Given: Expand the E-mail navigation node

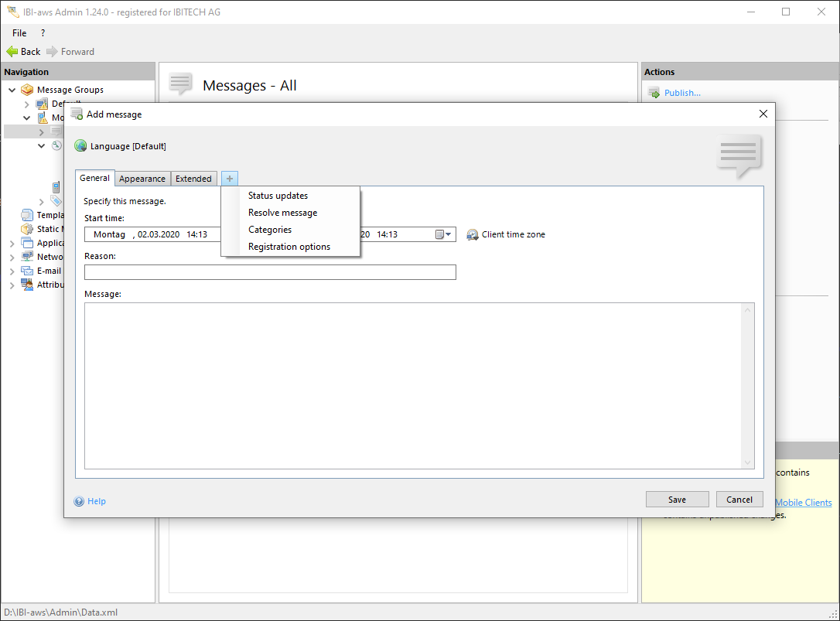Looking at the screenshot, I should pos(12,271).
